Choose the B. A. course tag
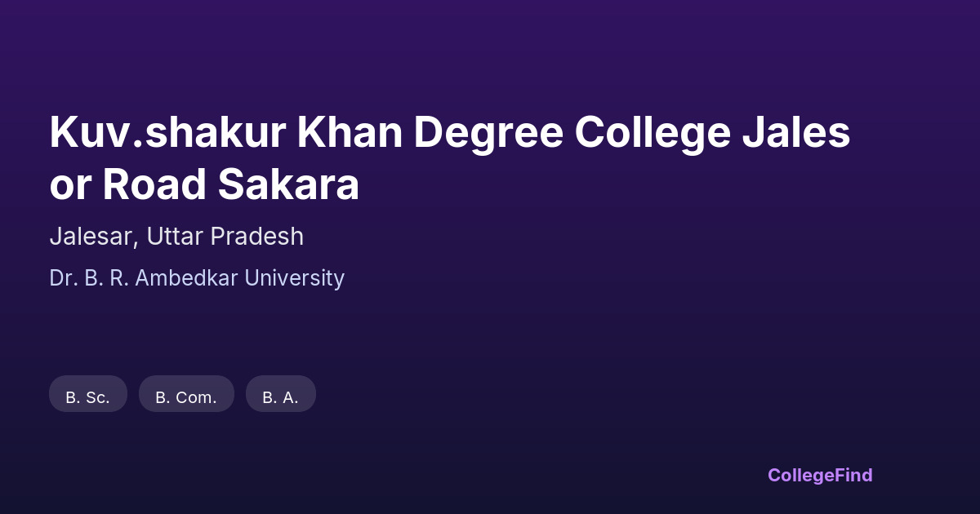 [x=280, y=397]
